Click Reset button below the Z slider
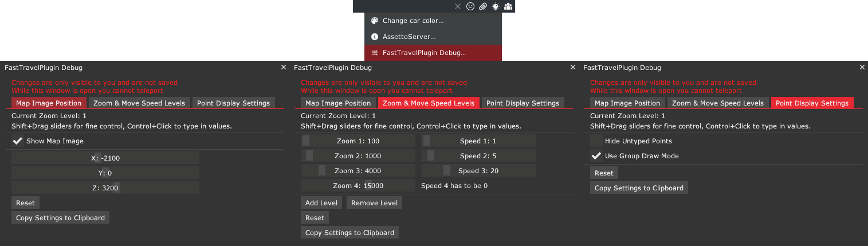868x246 pixels. (25, 202)
